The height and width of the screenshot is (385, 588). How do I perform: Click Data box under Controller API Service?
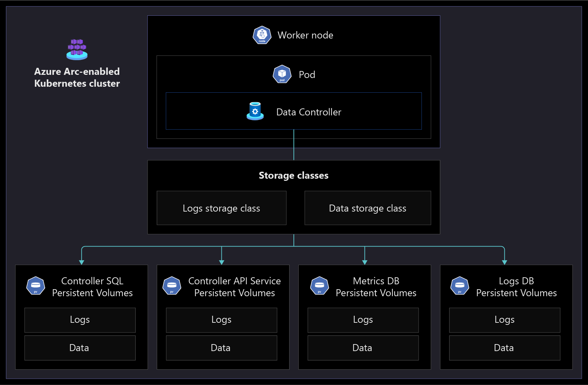coord(221,348)
